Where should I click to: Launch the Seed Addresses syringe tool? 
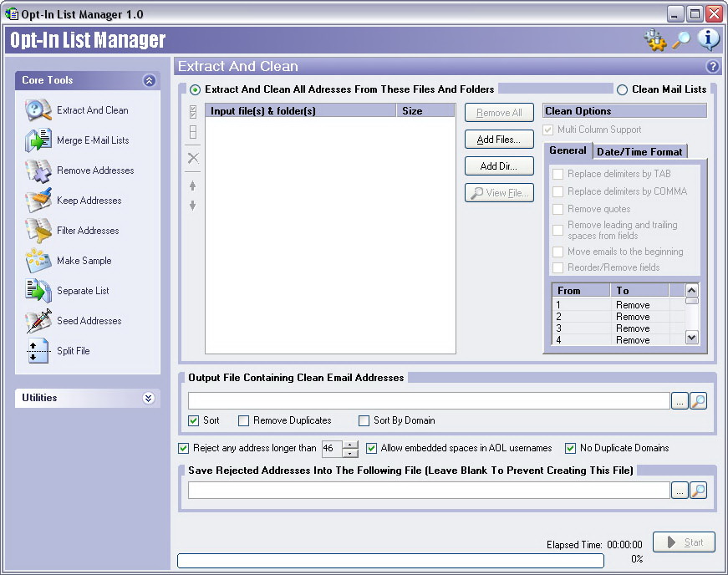point(38,321)
